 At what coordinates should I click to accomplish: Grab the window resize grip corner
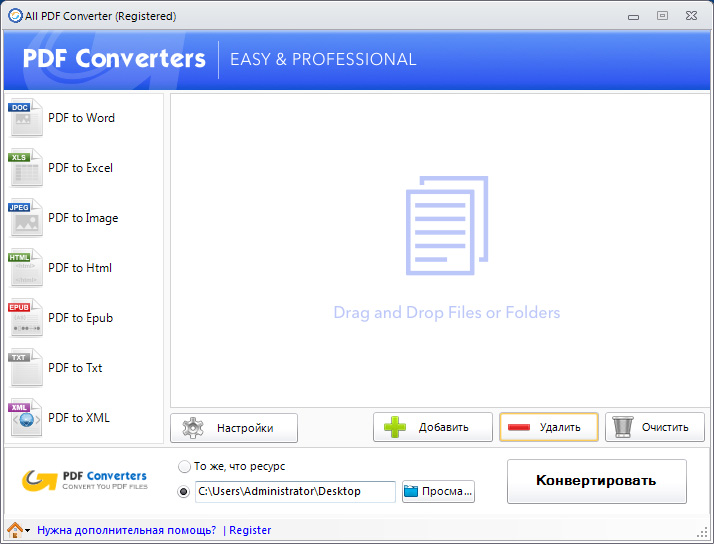703,533
